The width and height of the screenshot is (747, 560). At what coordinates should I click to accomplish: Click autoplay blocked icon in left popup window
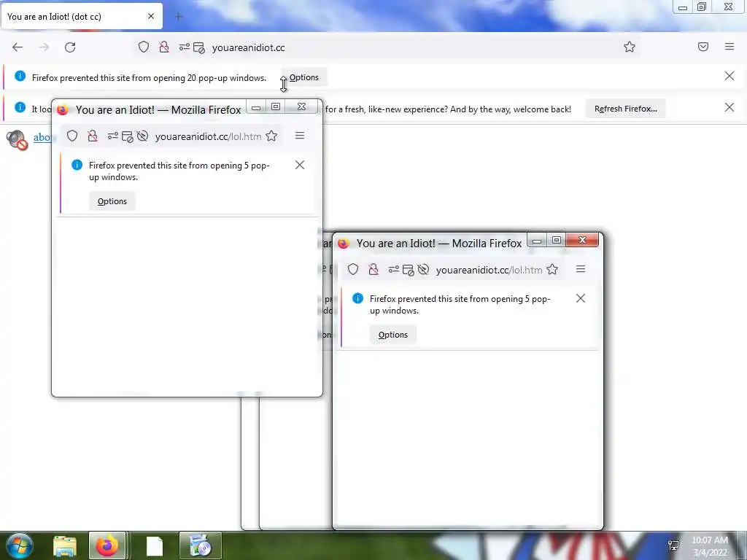click(142, 136)
